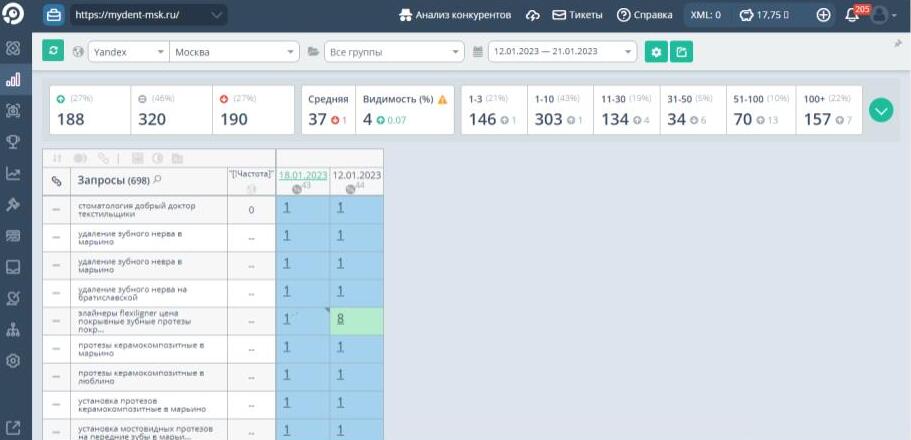Image resolution: width=911 pixels, height=440 pixels.
Task: Open the atom-shaped first sidebar icon
Action: [x=13, y=48]
